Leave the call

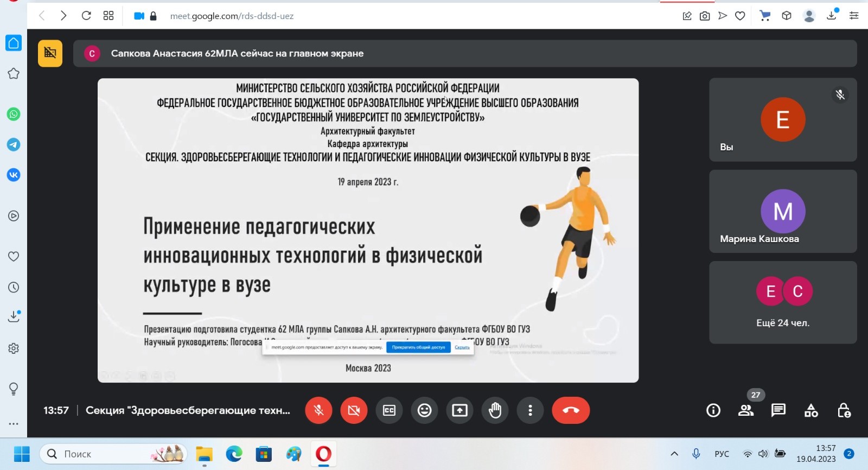(x=571, y=410)
